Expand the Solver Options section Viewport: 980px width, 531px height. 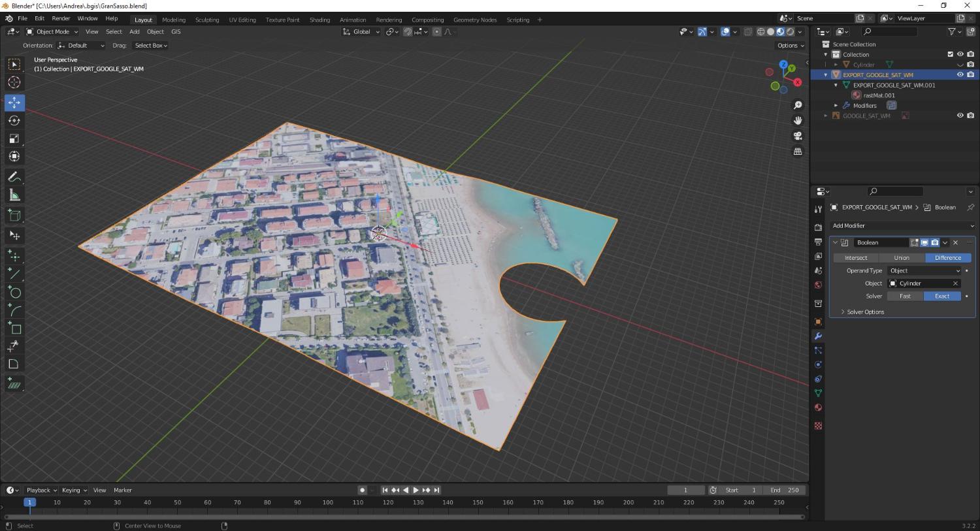(865, 312)
